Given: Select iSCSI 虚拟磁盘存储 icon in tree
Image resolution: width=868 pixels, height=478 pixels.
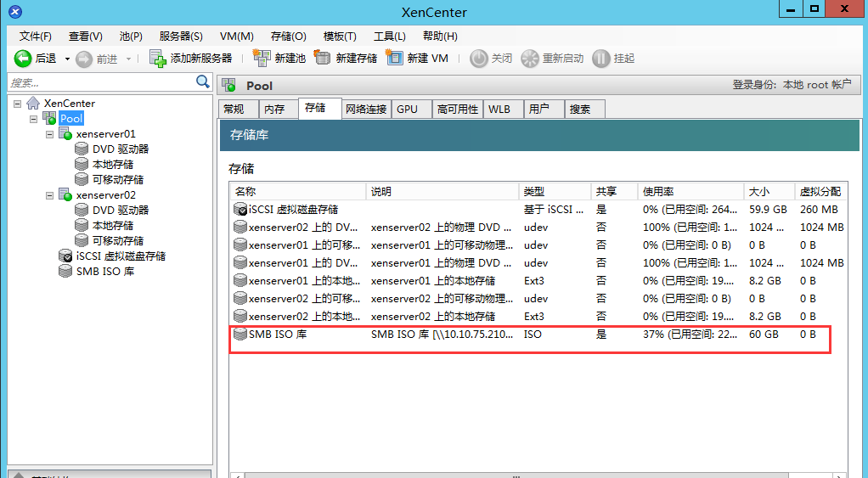Looking at the screenshot, I should pos(65,256).
